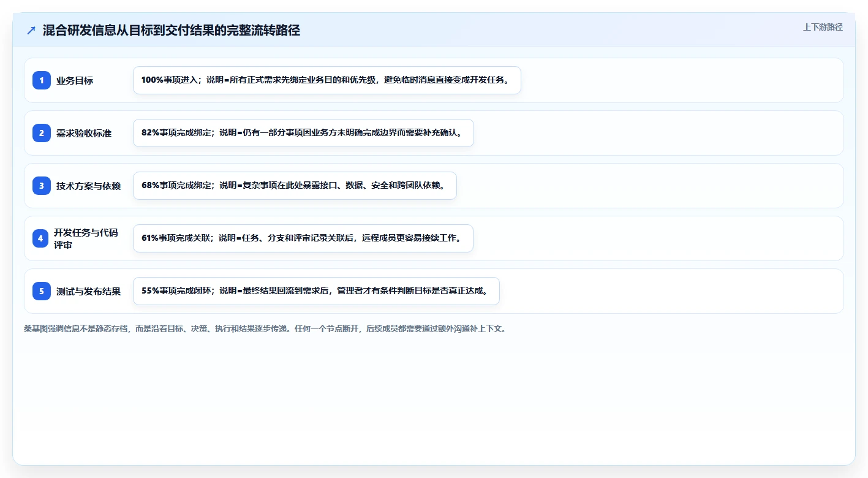Click step badge number 3
Image resolution: width=868 pixels, height=478 pixels.
42,186
